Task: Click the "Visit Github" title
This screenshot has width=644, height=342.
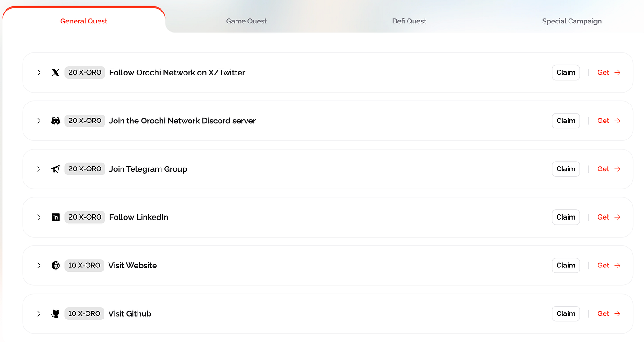Action: click(130, 314)
